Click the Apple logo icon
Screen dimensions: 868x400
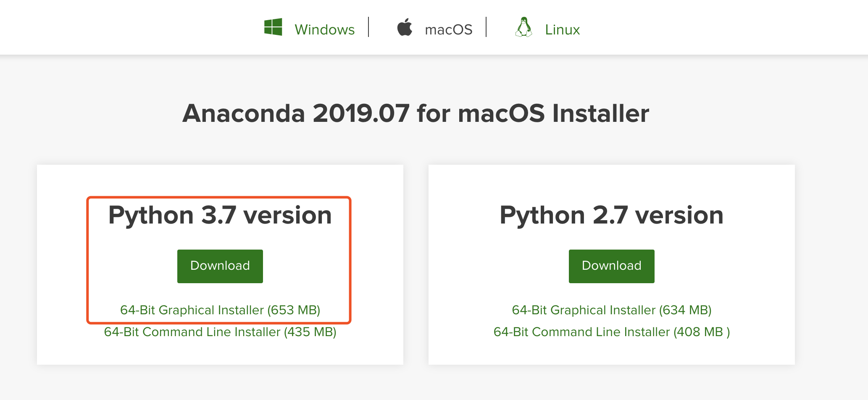click(x=405, y=28)
